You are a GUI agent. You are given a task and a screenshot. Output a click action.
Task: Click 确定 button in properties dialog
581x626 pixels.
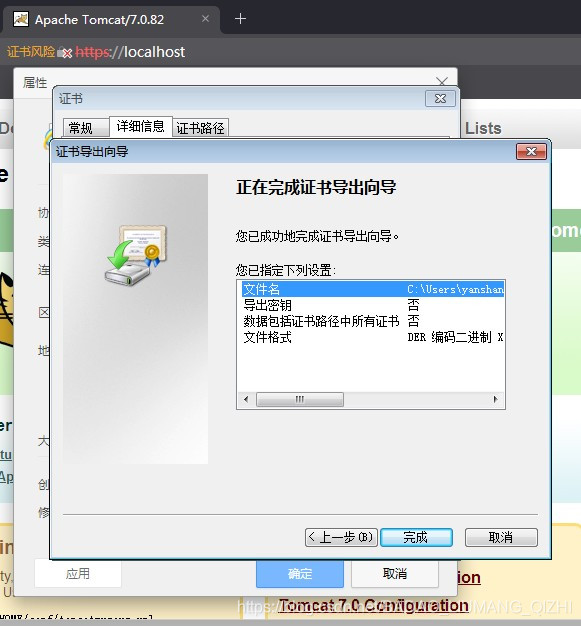coord(300,574)
